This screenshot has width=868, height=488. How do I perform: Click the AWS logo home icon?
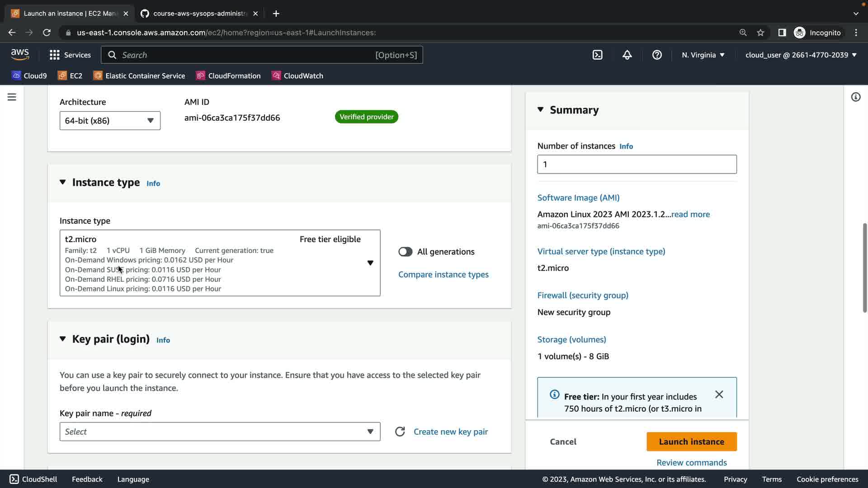(x=20, y=55)
